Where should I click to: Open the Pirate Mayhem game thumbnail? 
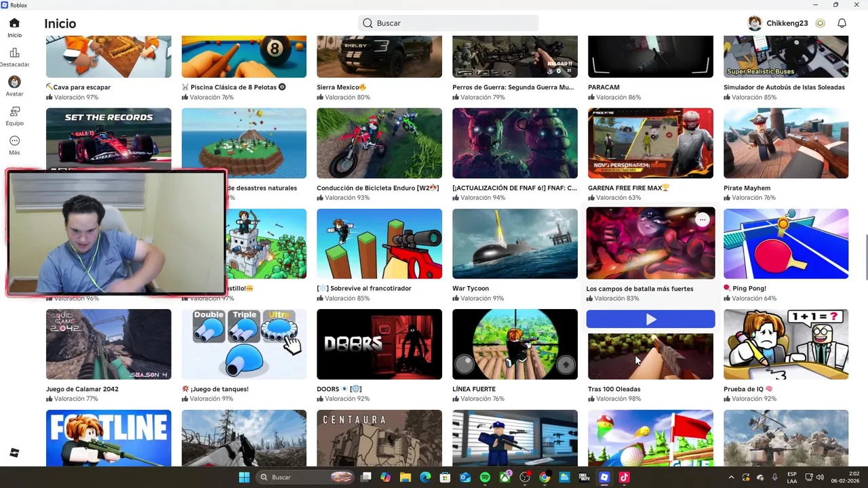(x=786, y=143)
